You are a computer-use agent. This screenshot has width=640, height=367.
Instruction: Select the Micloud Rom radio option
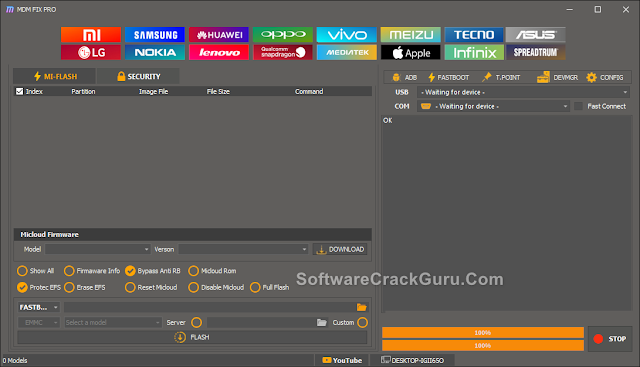pyautogui.click(x=212, y=271)
